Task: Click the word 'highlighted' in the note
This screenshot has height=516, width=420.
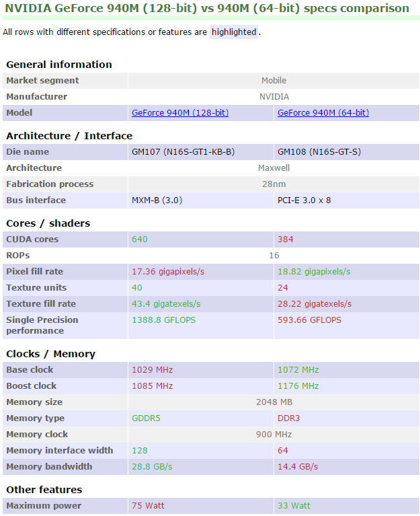Action: (234, 32)
